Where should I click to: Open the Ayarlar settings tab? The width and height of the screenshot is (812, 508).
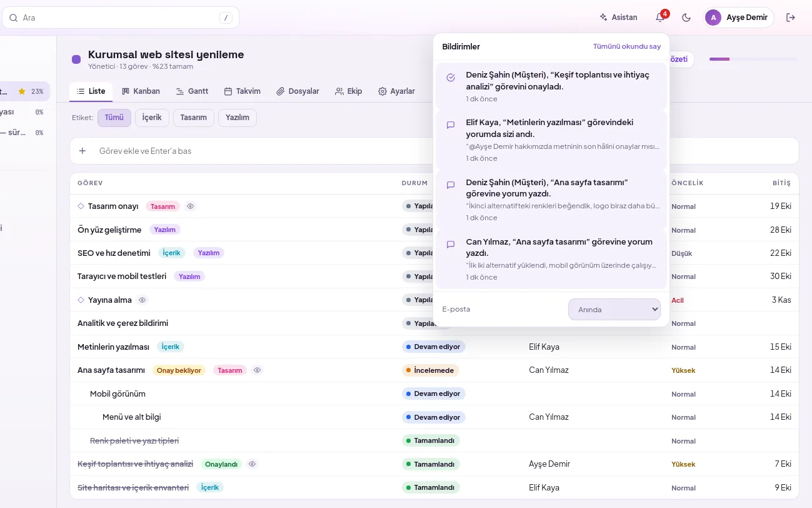[396, 91]
